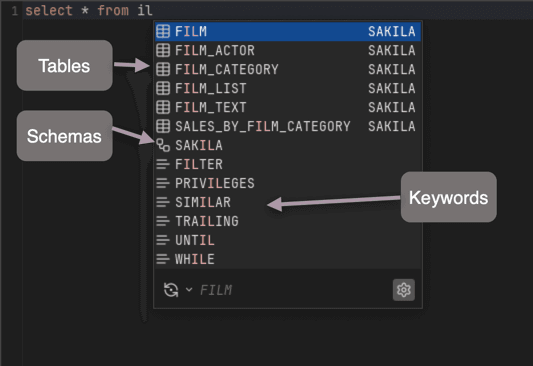This screenshot has width=533, height=366.
Task: Click the table icon beside FILM_CATEGORY
Action: coord(163,70)
